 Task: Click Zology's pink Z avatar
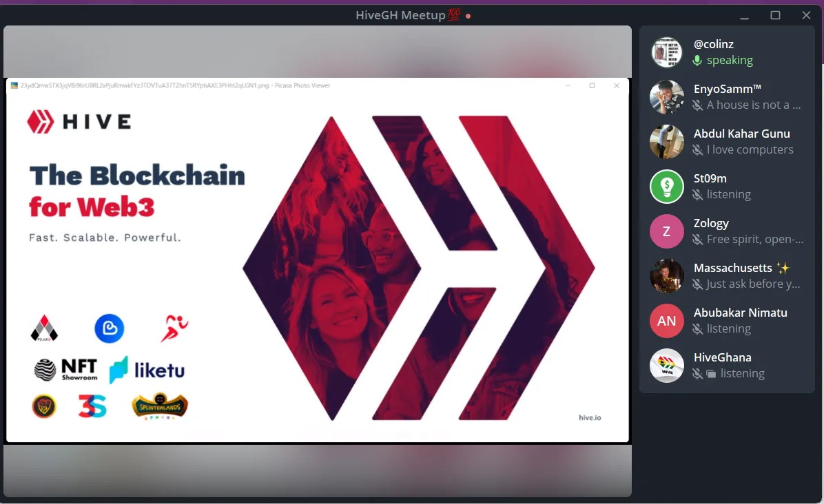(x=667, y=231)
